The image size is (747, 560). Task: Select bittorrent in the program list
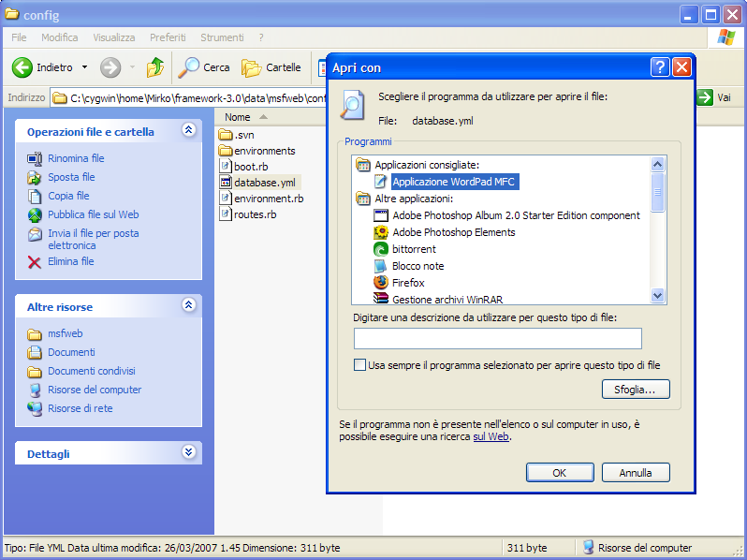[x=414, y=249]
